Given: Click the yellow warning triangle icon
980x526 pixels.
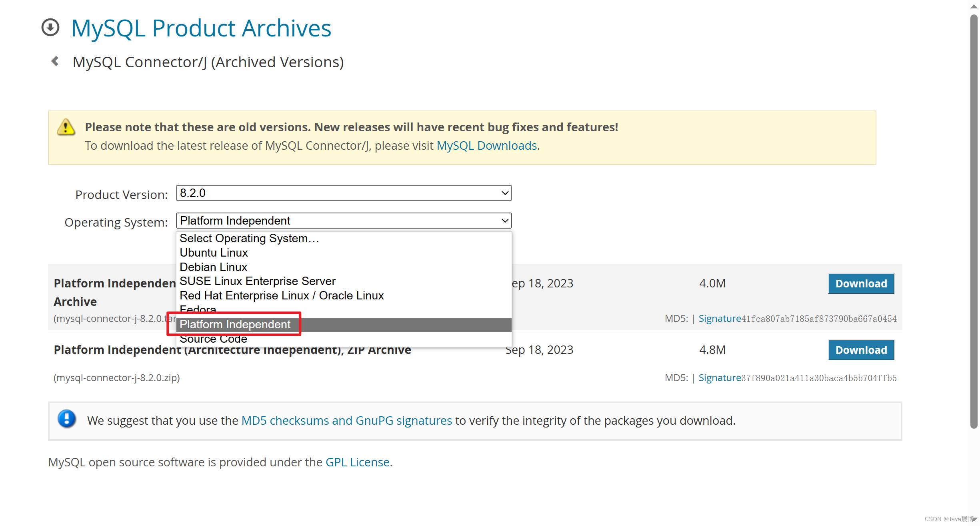Looking at the screenshot, I should [66, 127].
